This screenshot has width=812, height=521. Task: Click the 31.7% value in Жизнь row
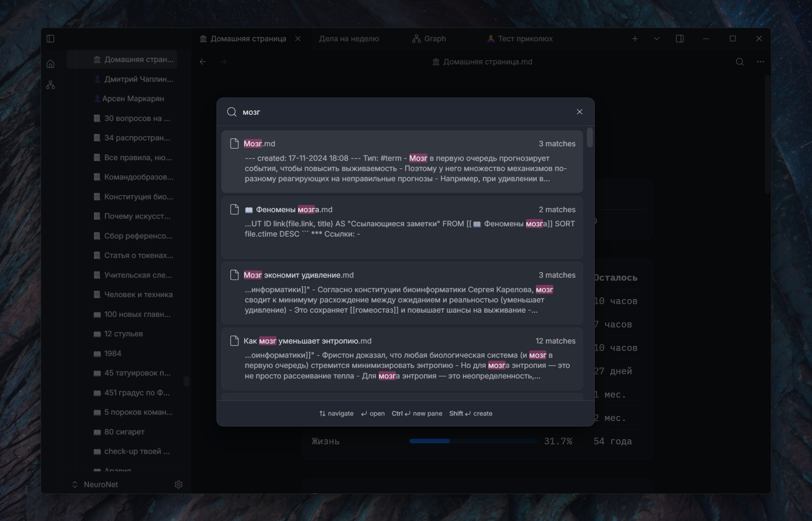pyautogui.click(x=558, y=441)
